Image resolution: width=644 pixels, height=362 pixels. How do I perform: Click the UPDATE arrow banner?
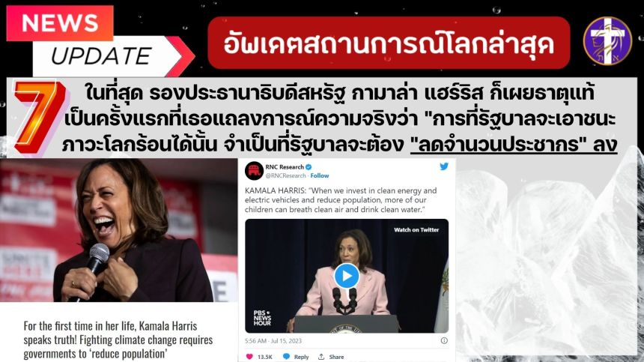click(x=109, y=56)
